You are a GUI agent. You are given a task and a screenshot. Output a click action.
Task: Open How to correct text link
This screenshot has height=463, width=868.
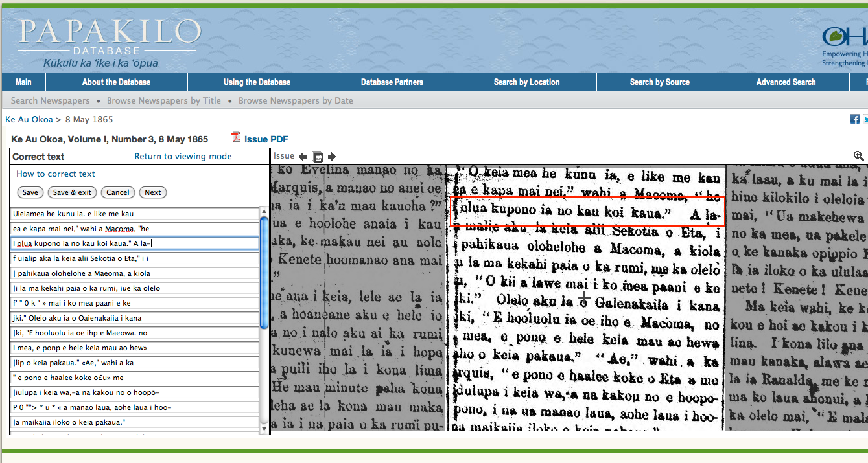tap(56, 174)
